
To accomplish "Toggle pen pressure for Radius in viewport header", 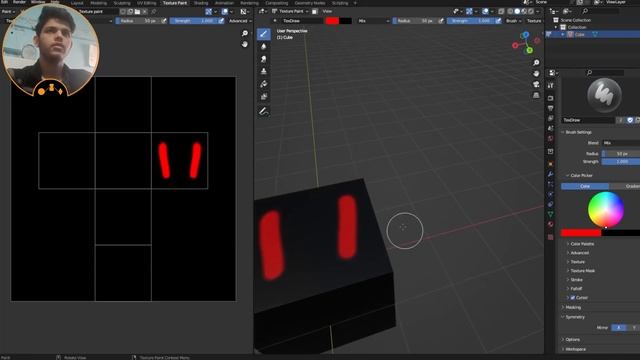I will click(441, 21).
